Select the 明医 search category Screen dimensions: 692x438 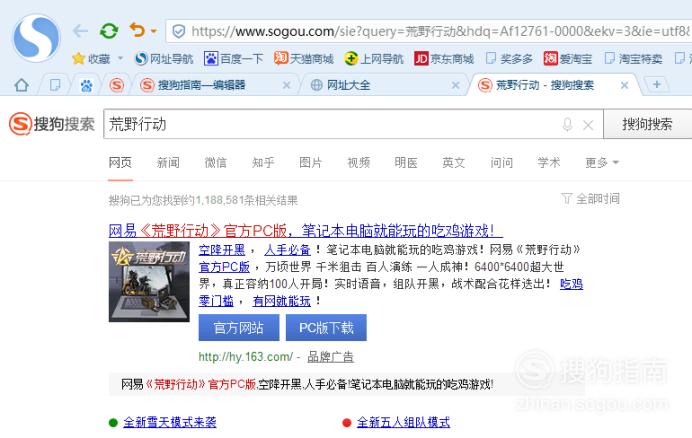[406, 162]
